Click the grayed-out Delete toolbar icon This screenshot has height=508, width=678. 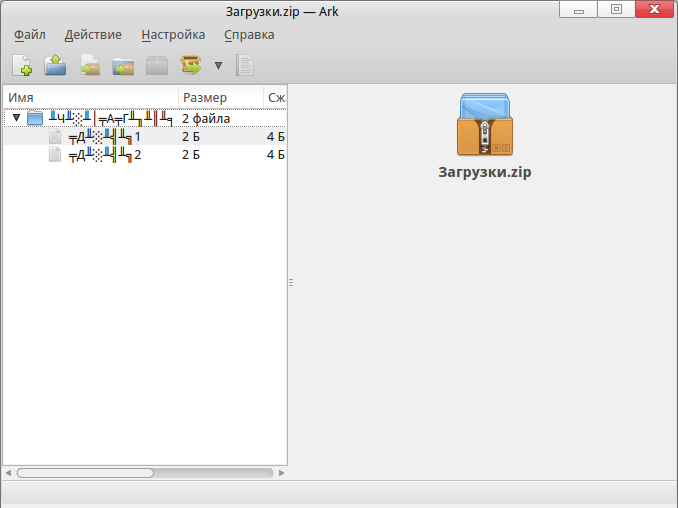coord(157,66)
